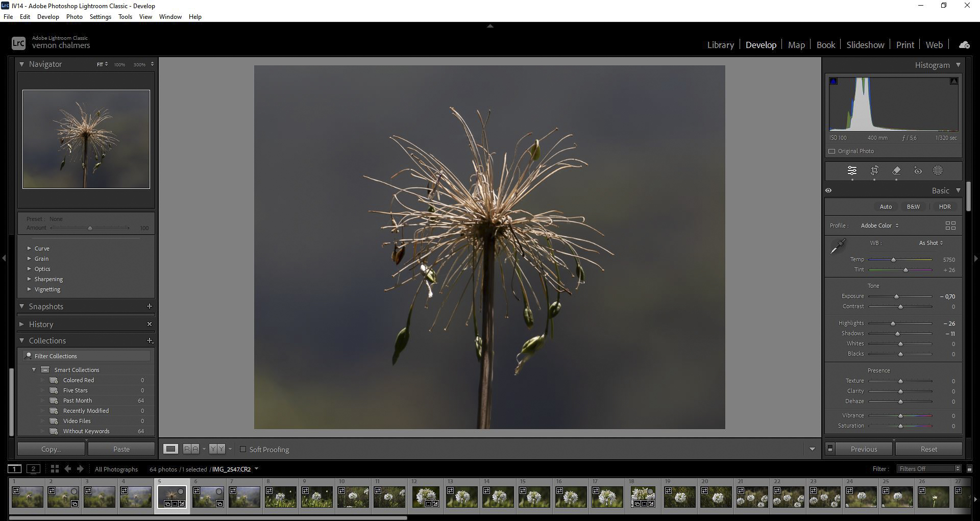Expand the History panel

click(41, 325)
